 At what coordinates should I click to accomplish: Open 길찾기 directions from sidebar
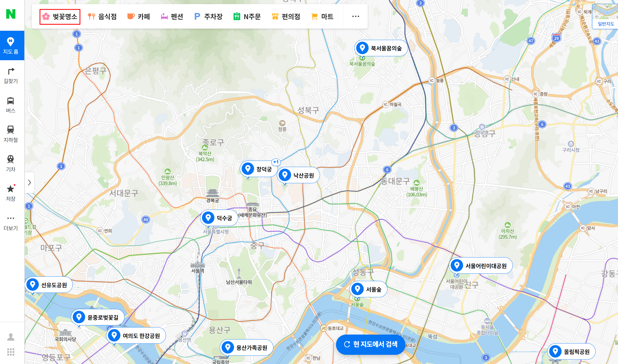pyautogui.click(x=11, y=75)
